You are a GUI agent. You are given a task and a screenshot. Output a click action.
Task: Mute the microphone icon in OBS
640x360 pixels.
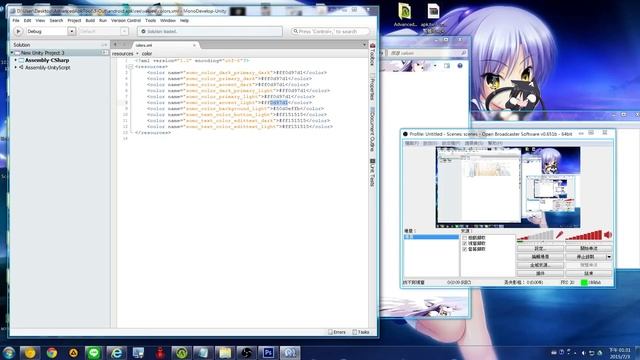559,235
